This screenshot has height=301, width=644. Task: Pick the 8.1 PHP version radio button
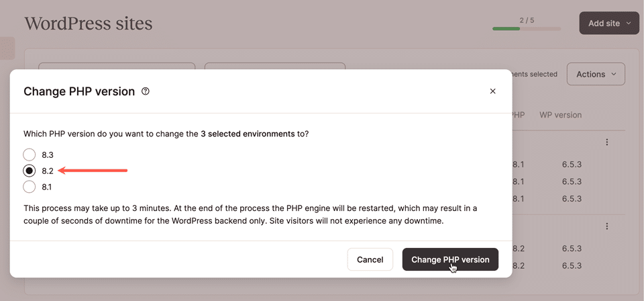tap(30, 187)
